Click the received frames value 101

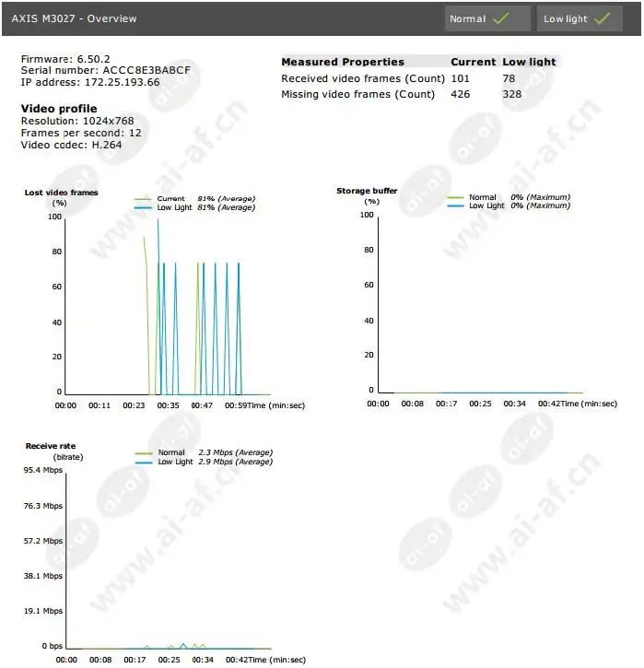tap(460, 78)
